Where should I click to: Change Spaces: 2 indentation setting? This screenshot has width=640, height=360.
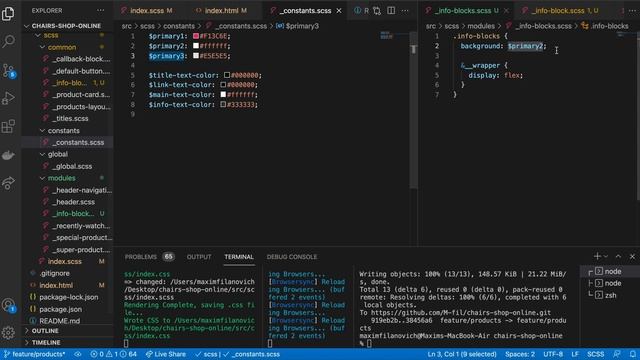pos(520,354)
